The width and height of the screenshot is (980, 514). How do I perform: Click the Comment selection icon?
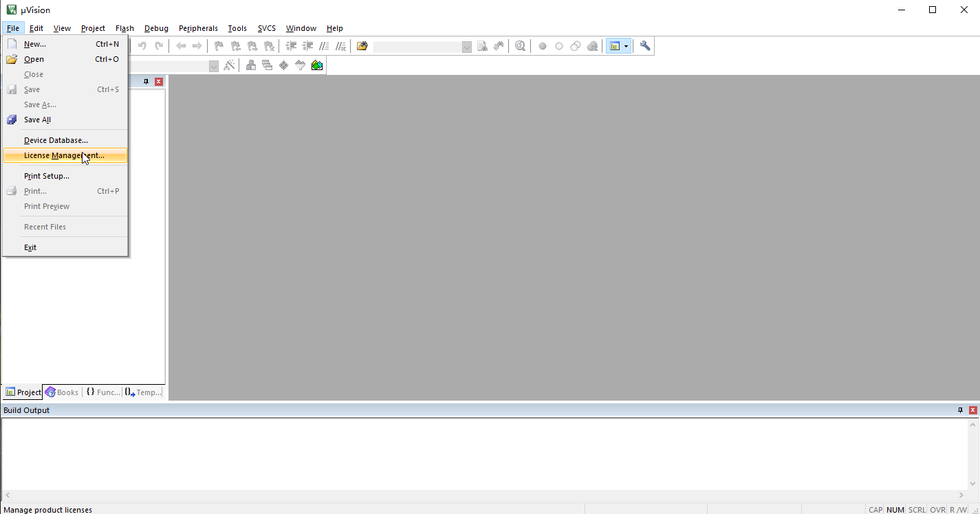pos(324,46)
